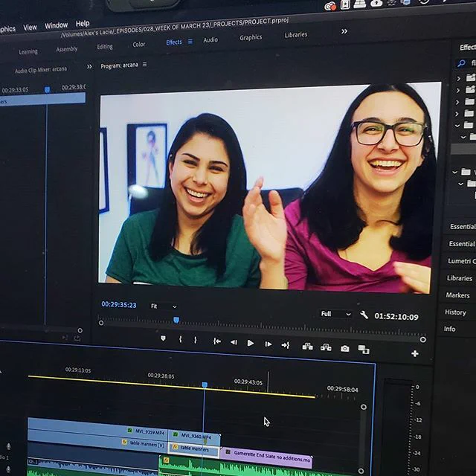Open the Markers panel
476x476 pixels.
457,295
